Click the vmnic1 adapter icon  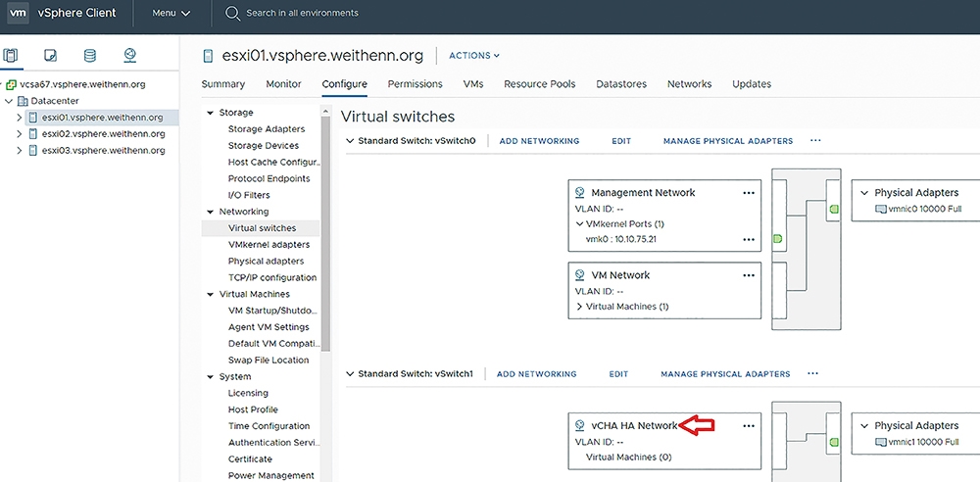pos(881,442)
